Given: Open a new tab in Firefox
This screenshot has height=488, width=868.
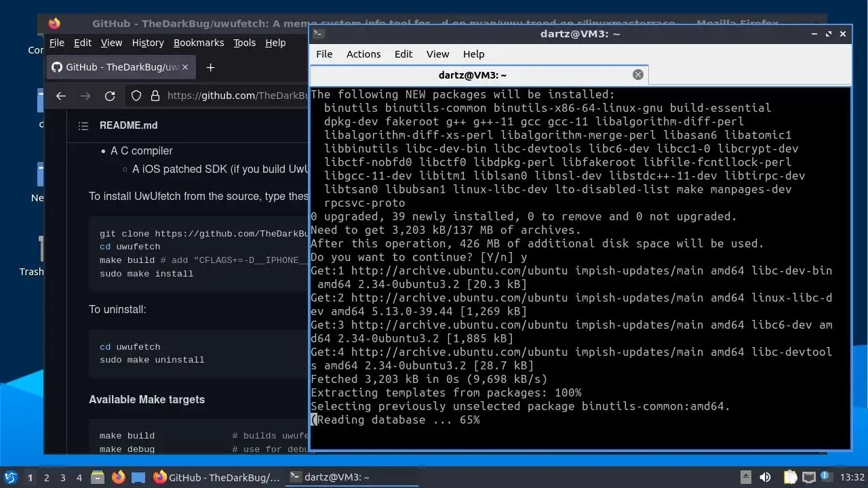Looking at the screenshot, I should [x=210, y=67].
